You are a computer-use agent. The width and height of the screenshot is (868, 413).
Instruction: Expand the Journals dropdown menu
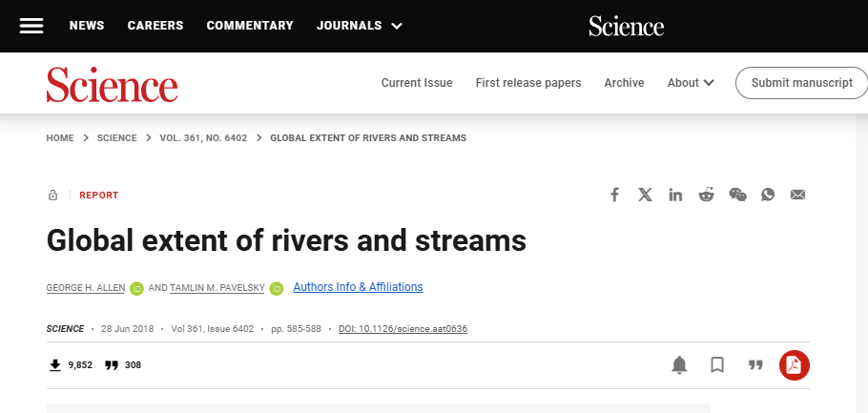(360, 26)
